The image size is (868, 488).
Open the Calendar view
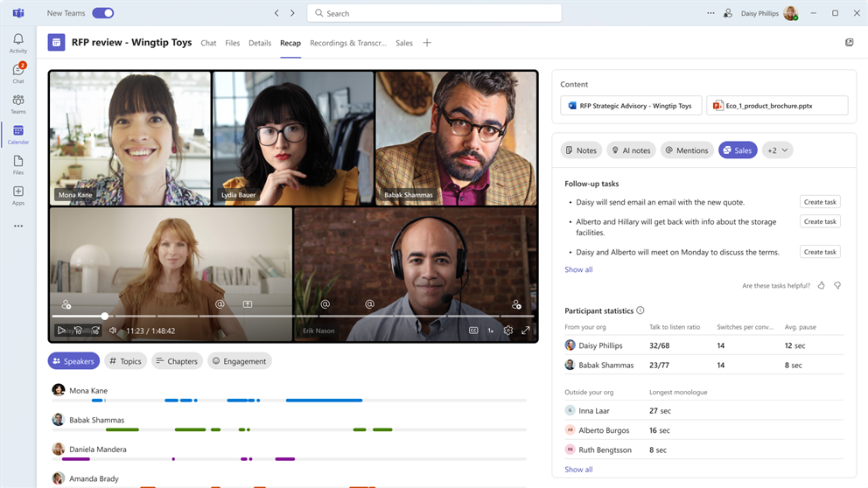[18, 135]
